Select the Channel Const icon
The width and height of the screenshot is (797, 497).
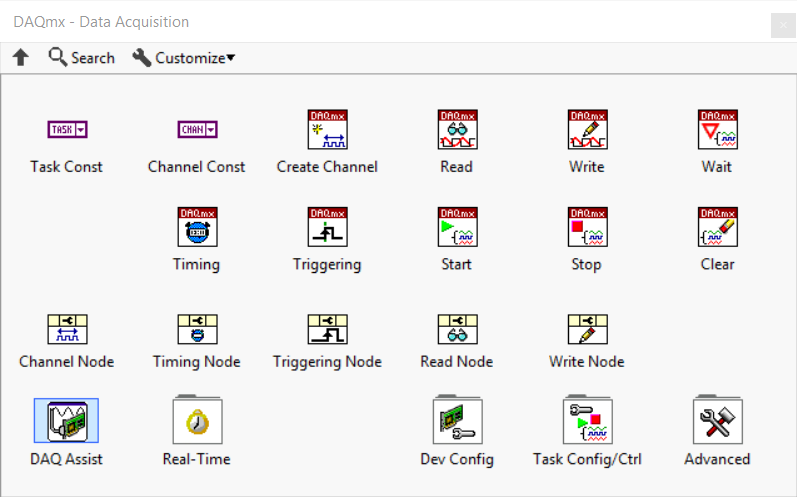click(197, 130)
